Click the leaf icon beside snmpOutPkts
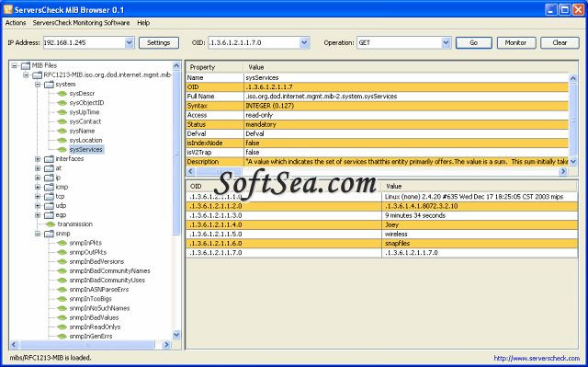The image size is (588, 367). point(62,252)
